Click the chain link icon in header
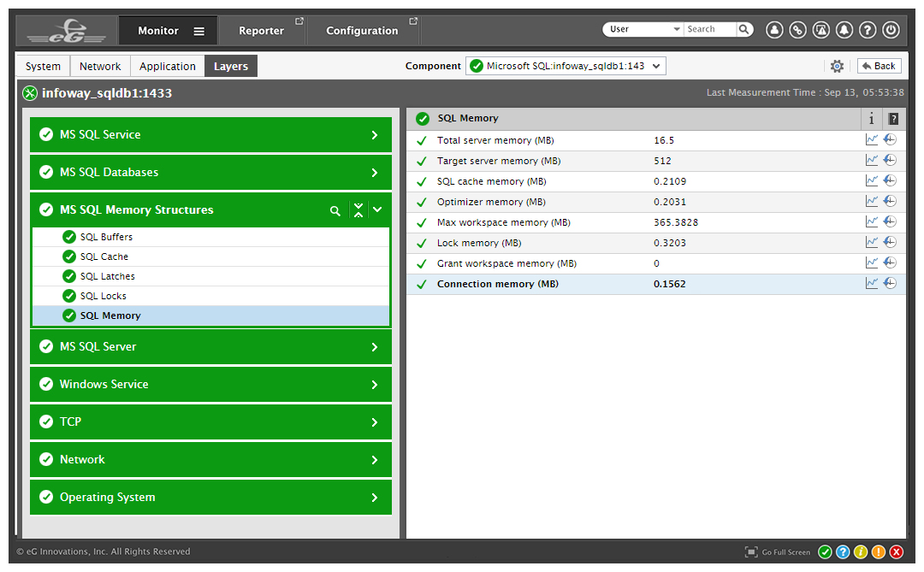 coord(797,29)
